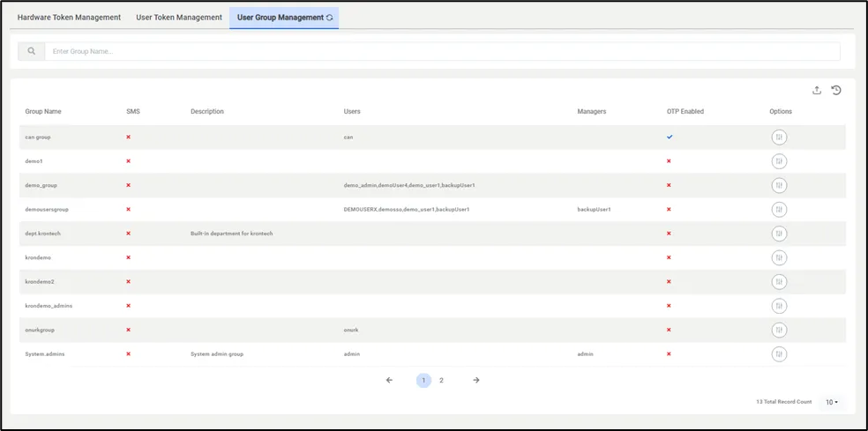This screenshot has width=868, height=431.
Task: Select the demo_group name cell
Action: [x=41, y=185]
